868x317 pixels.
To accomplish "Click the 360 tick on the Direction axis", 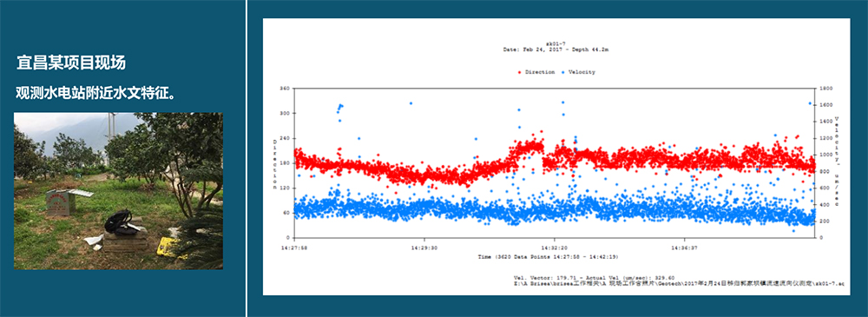I will pos(285,88).
